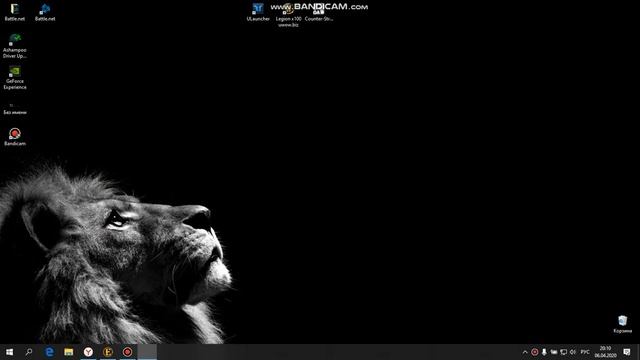This screenshot has width=640, height=360.
Task: Show hidden system tray icons
Action: point(525,352)
